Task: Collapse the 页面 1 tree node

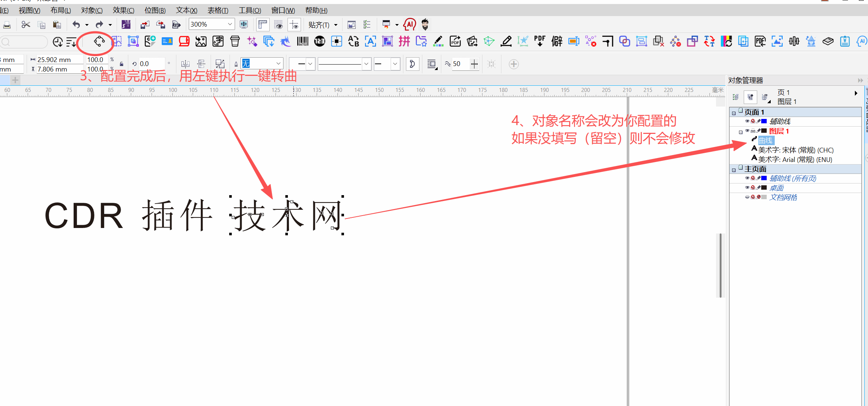Action: tap(734, 113)
